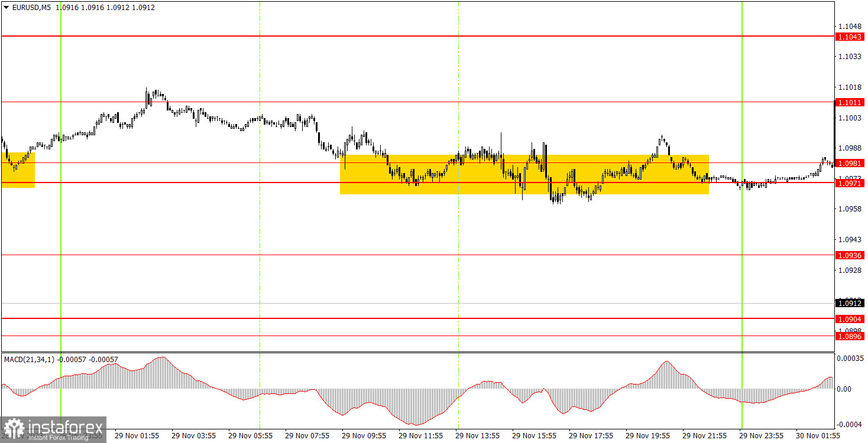Click the 0.00035 MACD scale value
The height and width of the screenshot is (443, 868).
(x=851, y=358)
